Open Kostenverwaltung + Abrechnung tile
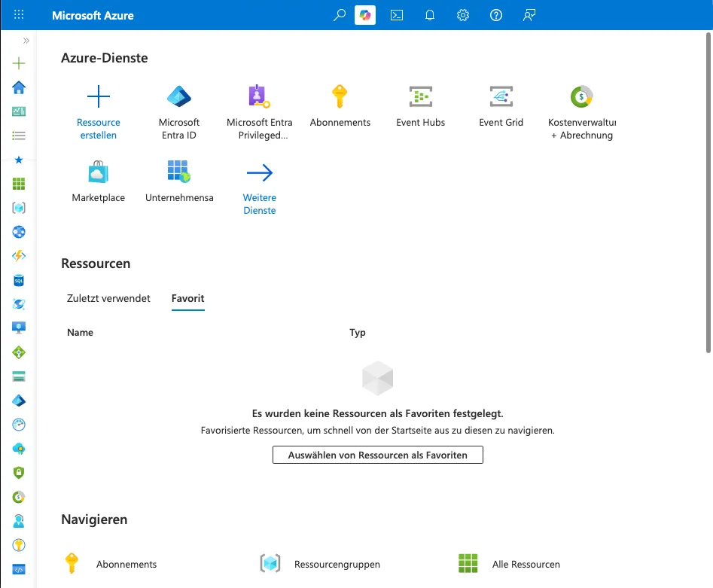713x588 pixels. click(x=581, y=112)
